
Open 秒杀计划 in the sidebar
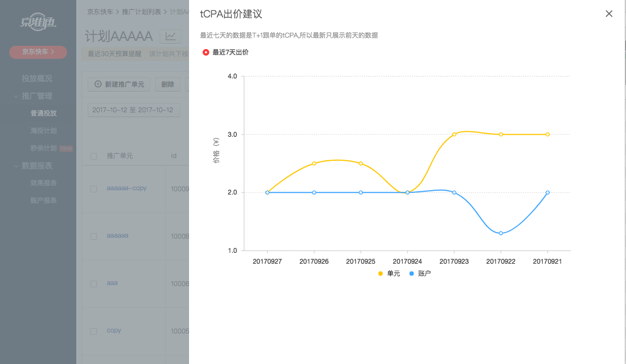pyautogui.click(x=44, y=148)
